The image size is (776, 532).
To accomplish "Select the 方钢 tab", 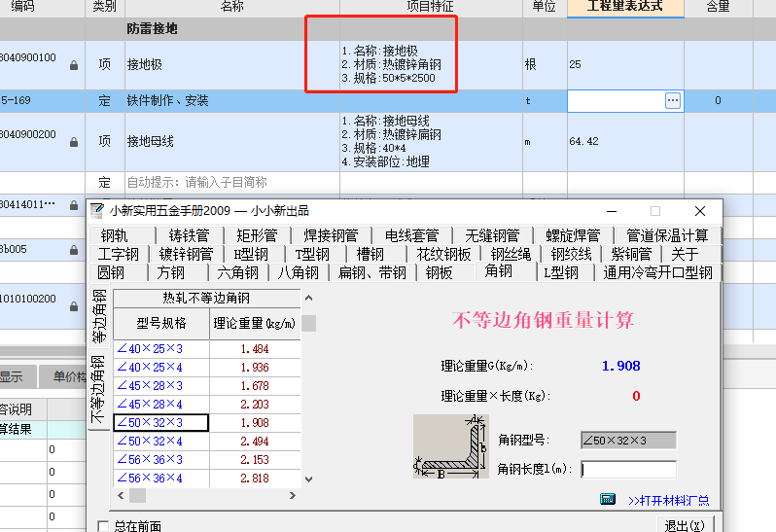I will click(171, 272).
